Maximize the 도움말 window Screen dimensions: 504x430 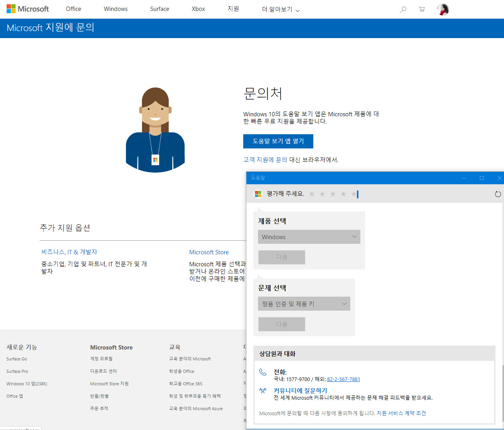pyautogui.click(x=482, y=178)
